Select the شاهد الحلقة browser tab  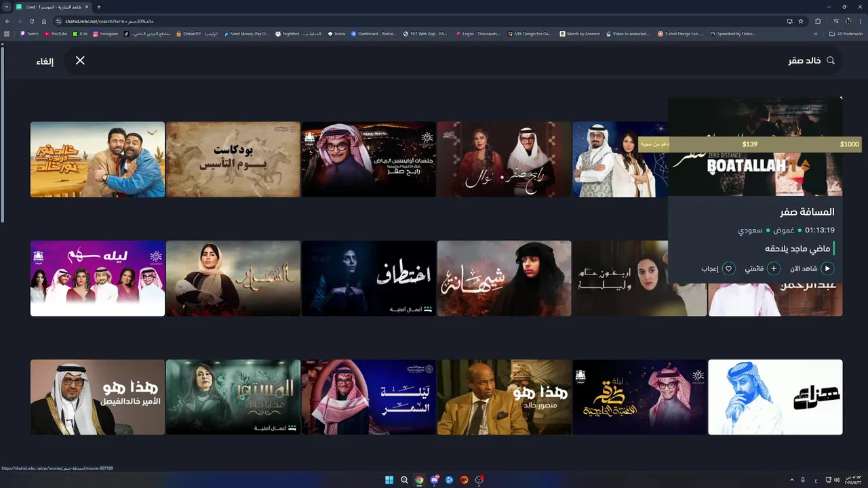pos(53,7)
